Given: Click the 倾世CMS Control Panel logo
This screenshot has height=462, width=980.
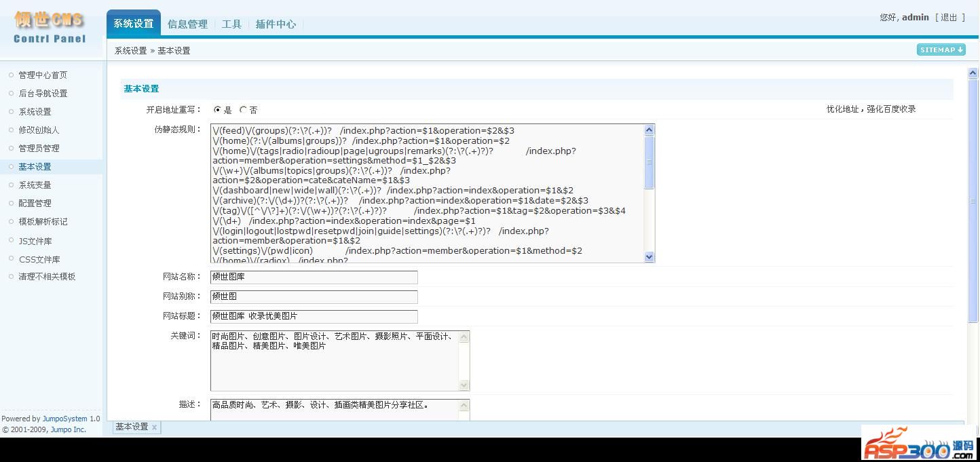Looking at the screenshot, I should click(50, 27).
